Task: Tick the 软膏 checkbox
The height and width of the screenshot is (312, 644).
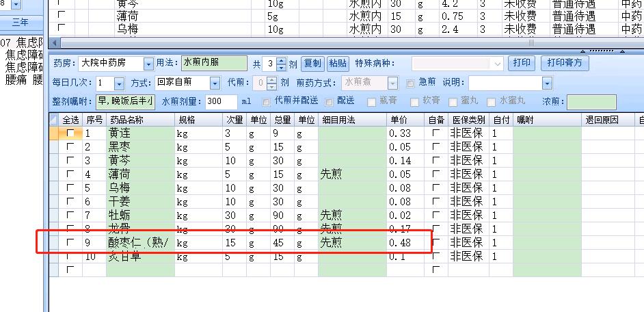Action: [x=415, y=103]
